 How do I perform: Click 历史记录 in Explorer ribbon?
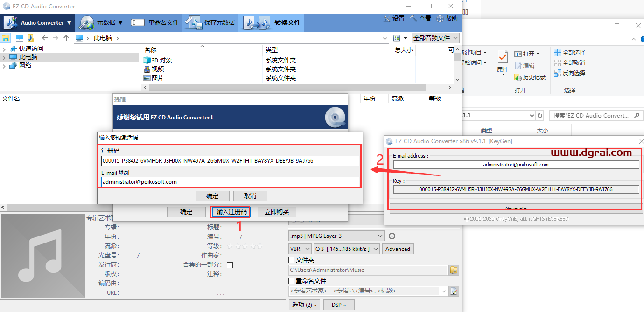530,77
